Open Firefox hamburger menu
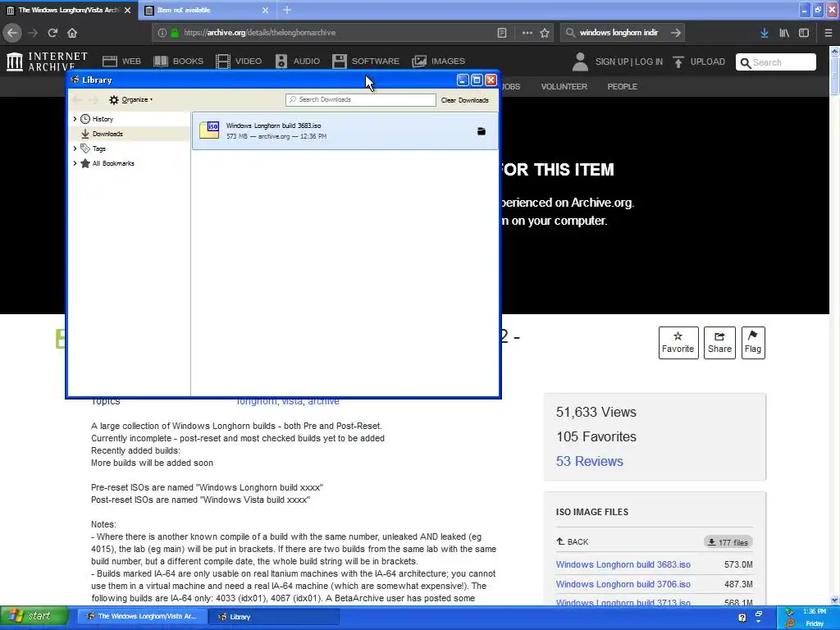Image resolution: width=840 pixels, height=630 pixels. [829, 33]
